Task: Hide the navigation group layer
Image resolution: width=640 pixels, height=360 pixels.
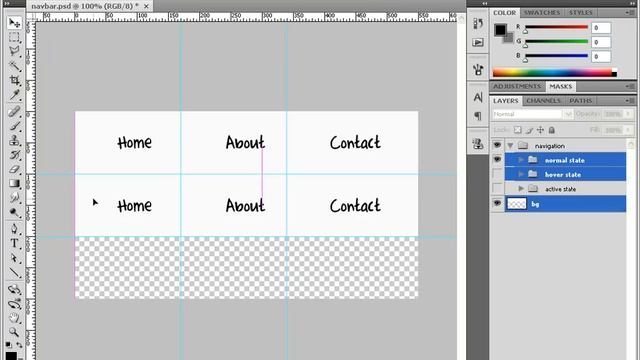Action: point(497,145)
